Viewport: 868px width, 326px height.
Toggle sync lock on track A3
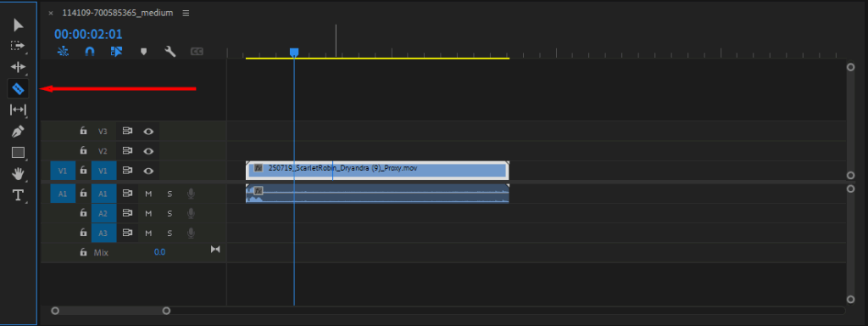point(128,233)
